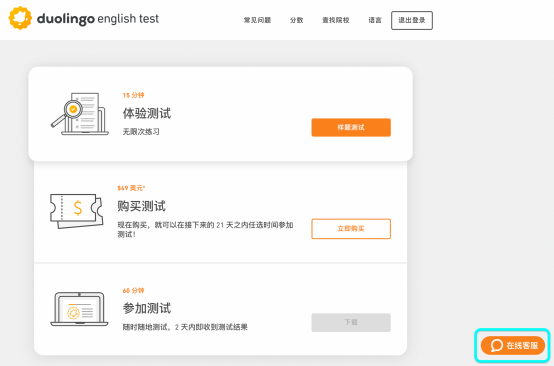Viewport: 554px width, 366px height.
Task: Click the laptop test illustration icon
Action: [79, 309]
